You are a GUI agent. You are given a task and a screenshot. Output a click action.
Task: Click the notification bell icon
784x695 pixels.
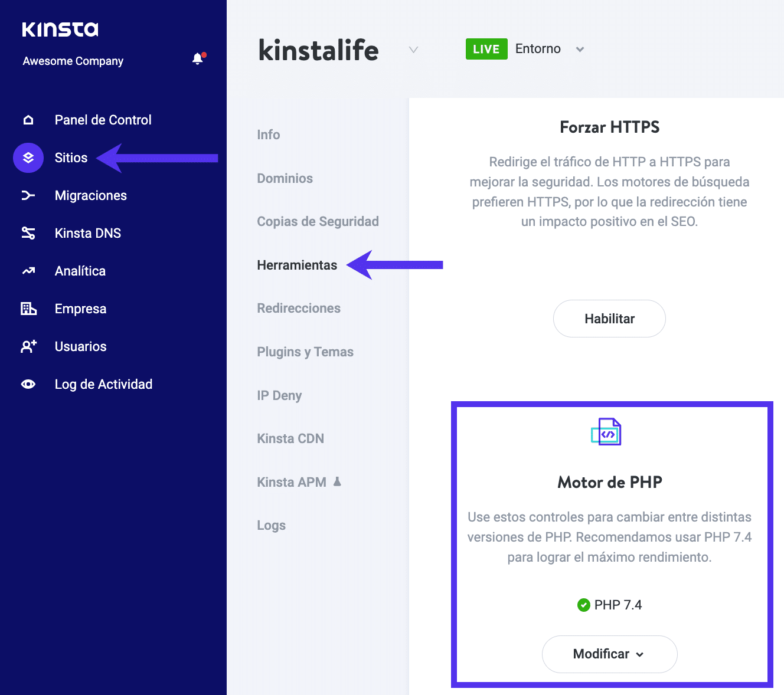(x=198, y=59)
